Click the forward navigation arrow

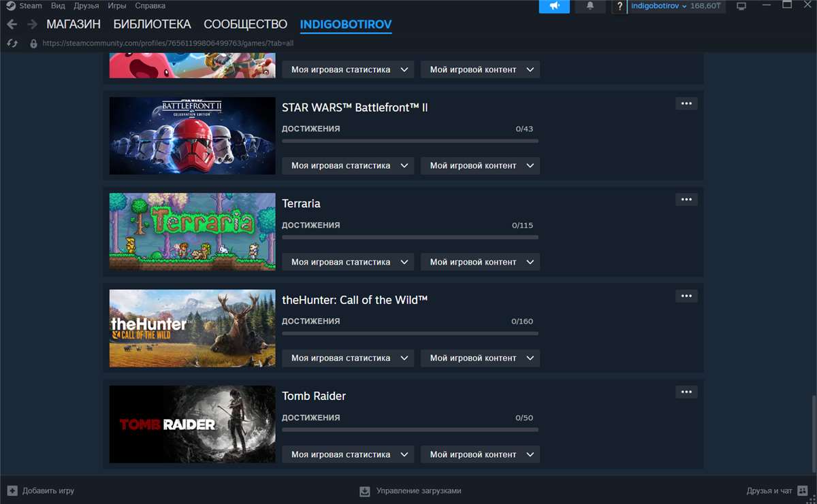[32, 24]
